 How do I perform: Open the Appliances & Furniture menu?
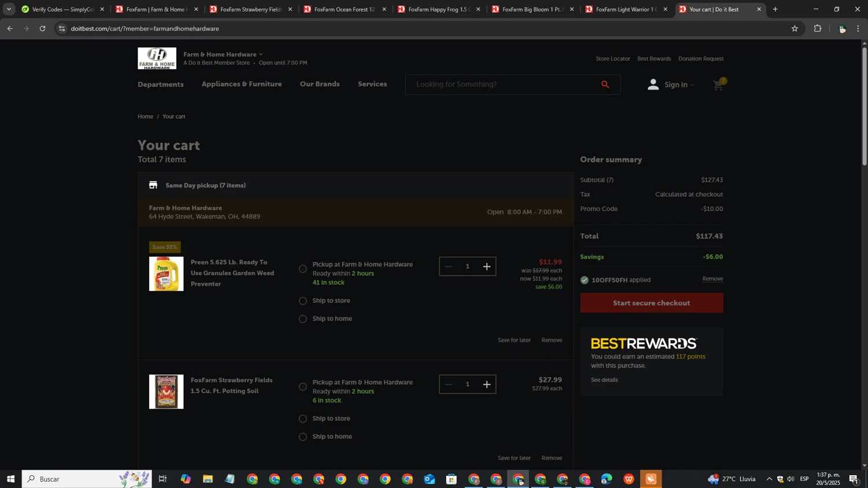[242, 84]
